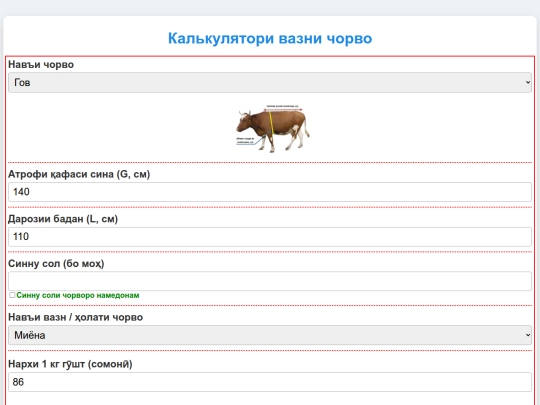
Task: Click the Дарозии бадан field with 110
Action: (270, 237)
